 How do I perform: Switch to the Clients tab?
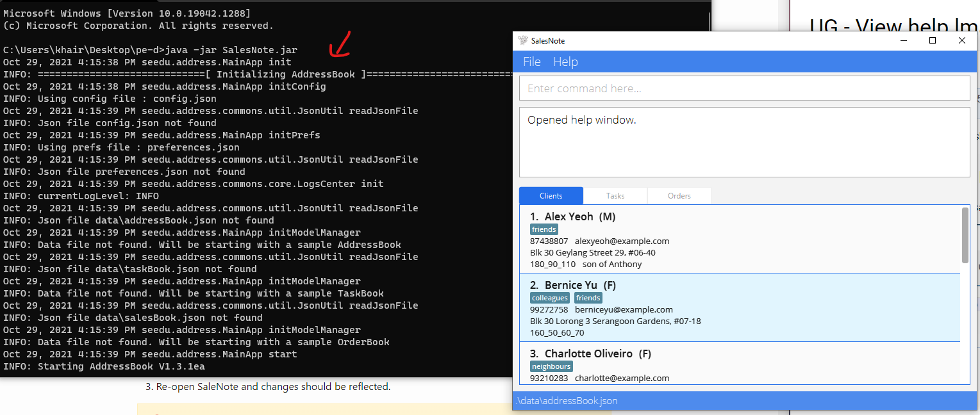pyautogui.click(x=551, y=195)
